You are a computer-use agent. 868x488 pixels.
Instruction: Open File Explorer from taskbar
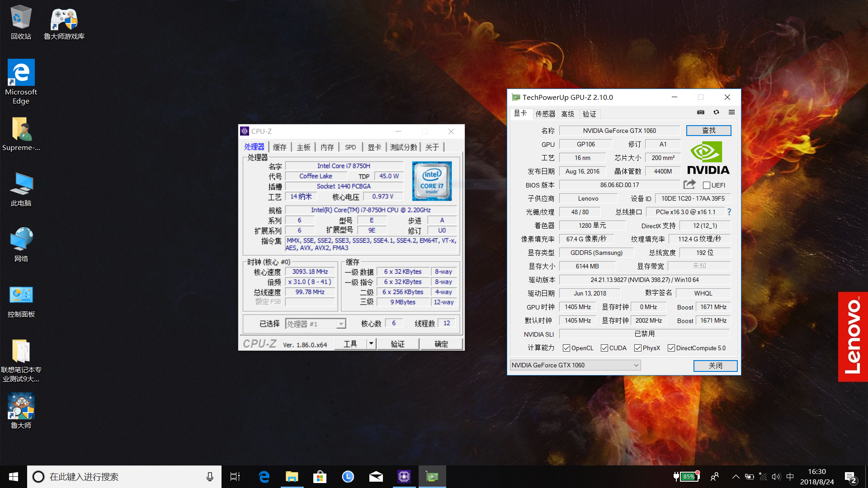[292, 477]
